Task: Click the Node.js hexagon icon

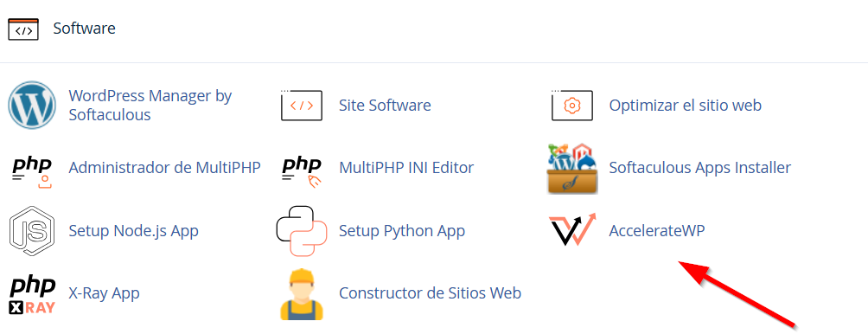Action: coord(31,231)
